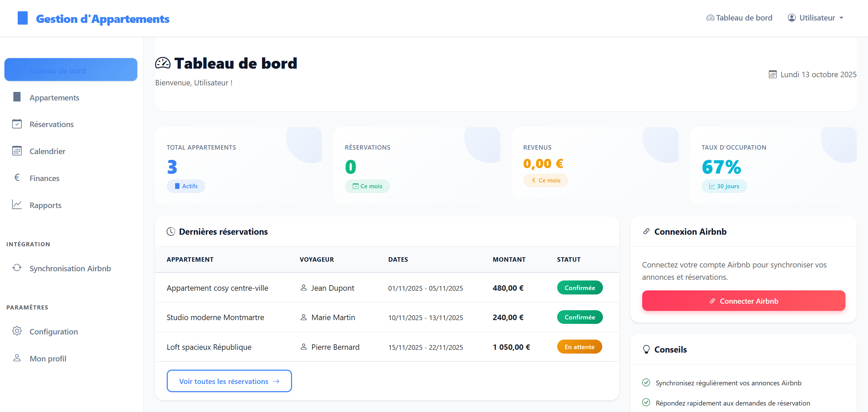868x412 pixels.
Task: Click the En attente status badge for Pierre Bernard
Action: click(579, 346)
